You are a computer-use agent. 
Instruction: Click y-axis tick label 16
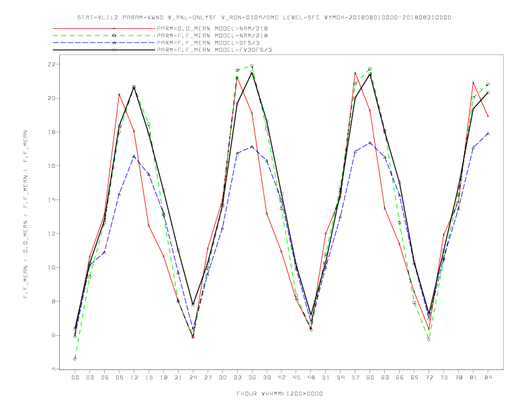(52, 166)
